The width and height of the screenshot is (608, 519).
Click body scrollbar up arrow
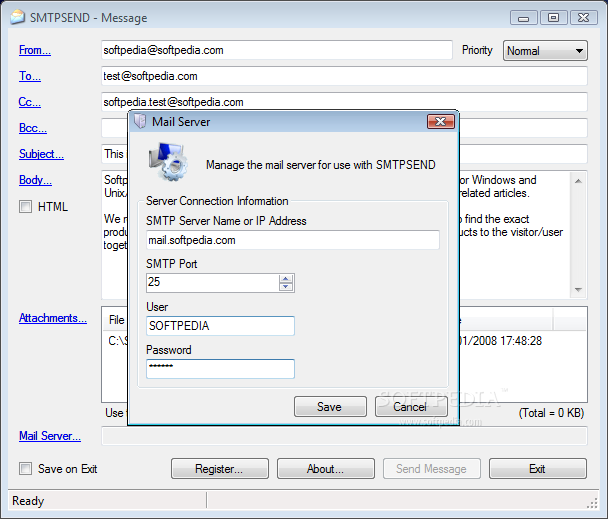(x=578, y=181)
